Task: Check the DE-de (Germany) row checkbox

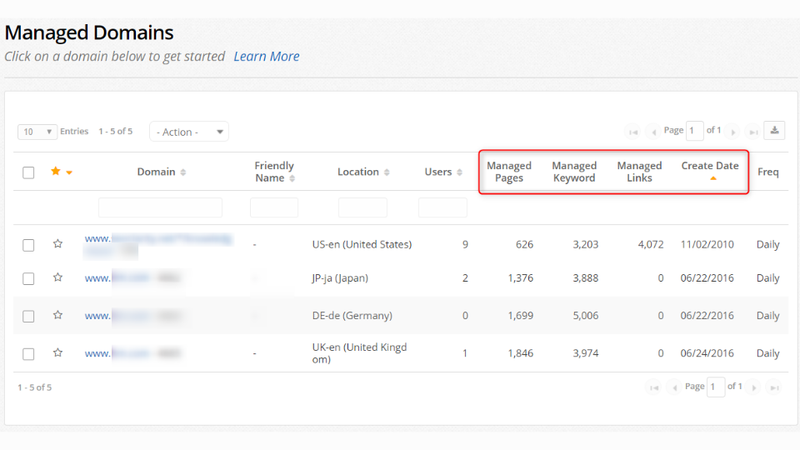Action: pyautogui.click(x=29, y=316)
